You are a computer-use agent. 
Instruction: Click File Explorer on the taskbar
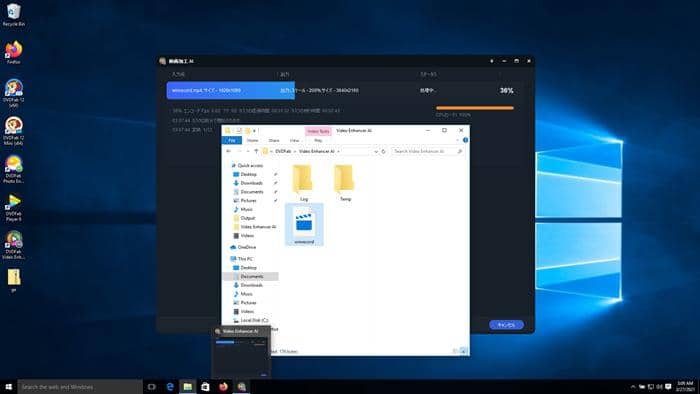pyautogui.click(x=188, y=386)
